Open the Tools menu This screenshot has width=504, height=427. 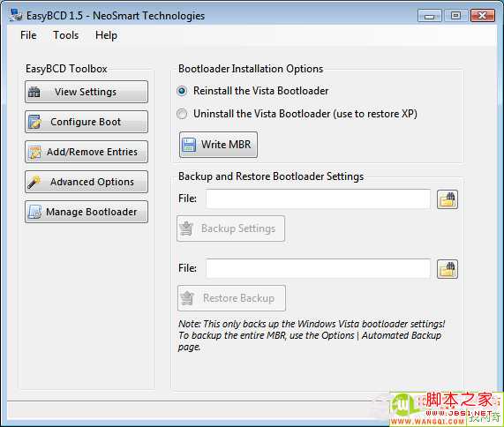coord(65,35)
